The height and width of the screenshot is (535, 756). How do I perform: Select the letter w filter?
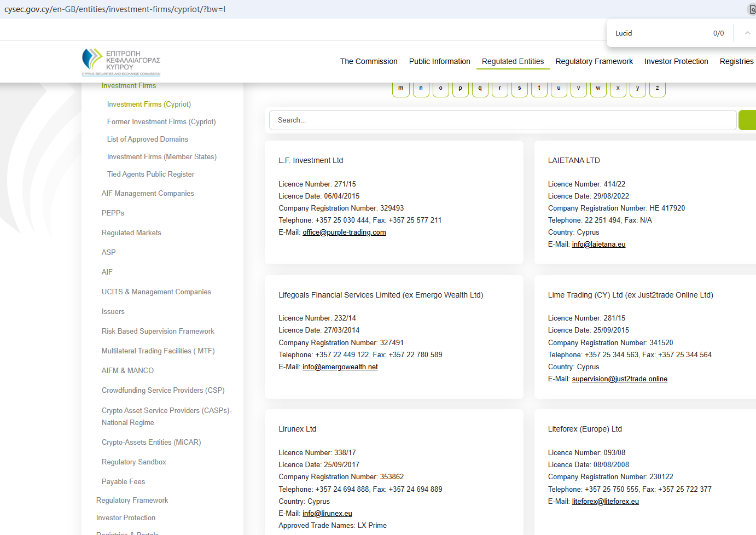click(x=598, y=88)
